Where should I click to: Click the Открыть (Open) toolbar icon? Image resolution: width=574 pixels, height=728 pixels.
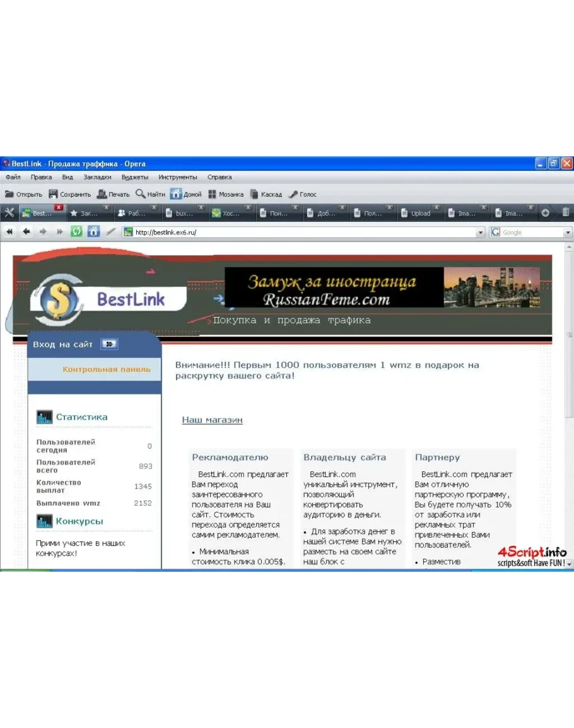tap(9, 194)
